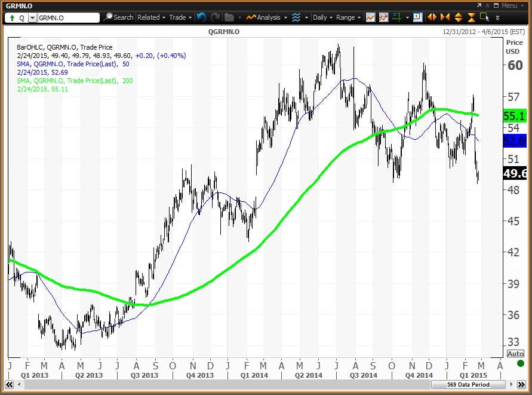Toggle the Auto scale button
Screen dimensions: 532x395
click(515, 354)
